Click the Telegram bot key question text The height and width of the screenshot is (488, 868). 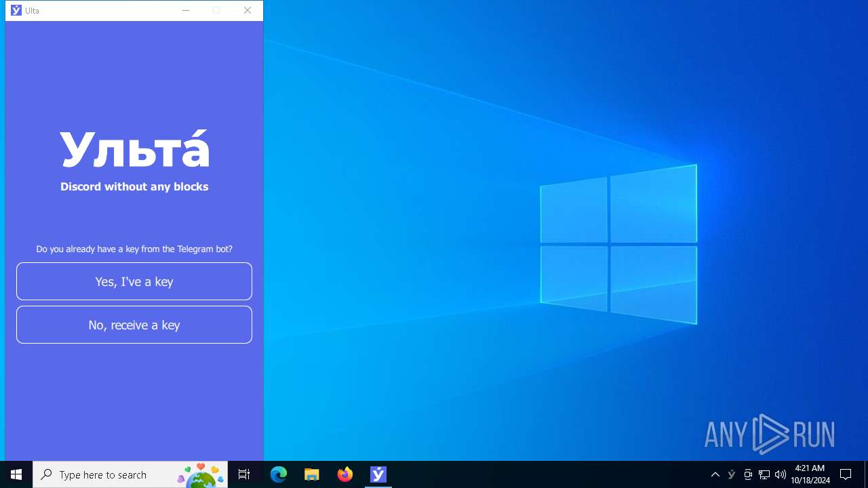[134, 249]
